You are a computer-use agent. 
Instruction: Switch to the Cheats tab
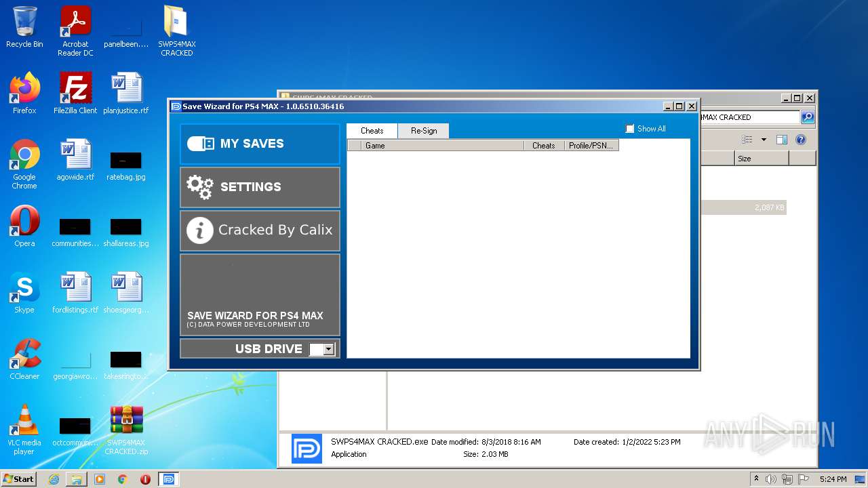tap(372, 131)
